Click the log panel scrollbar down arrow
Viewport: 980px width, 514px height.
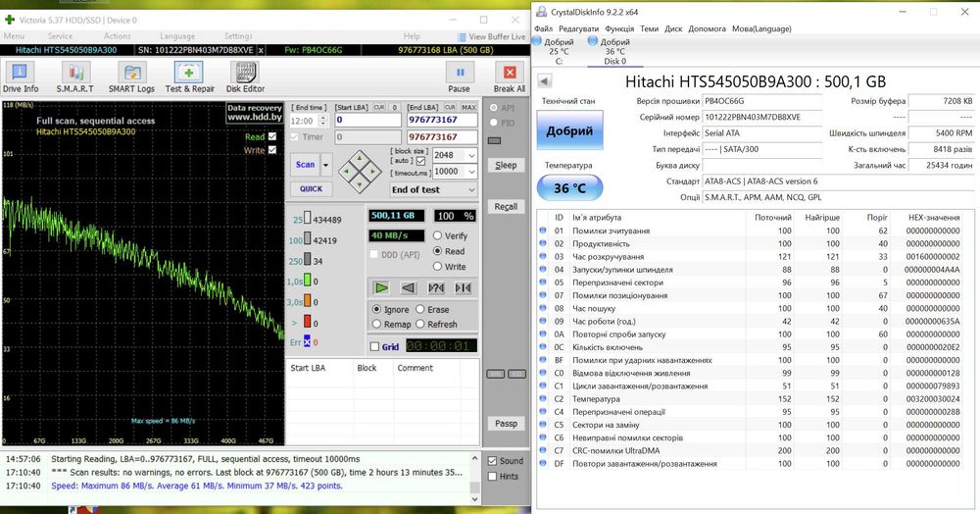click(x=475, y=499)
